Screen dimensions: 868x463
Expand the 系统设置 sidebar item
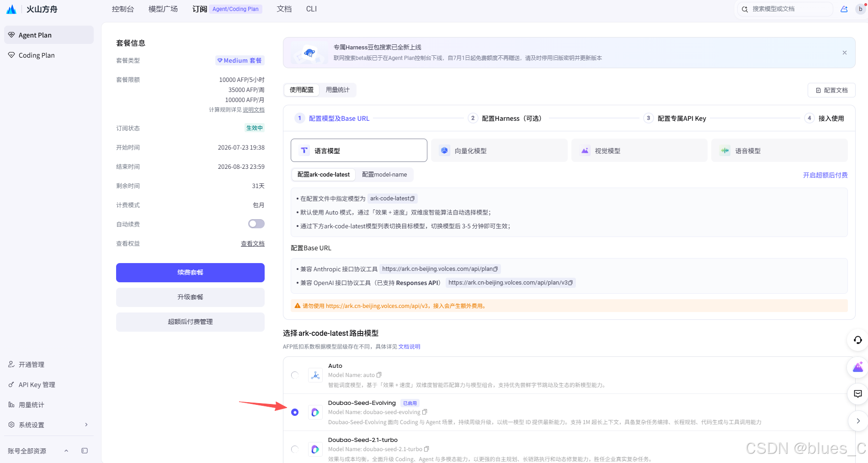coord(49,425)
